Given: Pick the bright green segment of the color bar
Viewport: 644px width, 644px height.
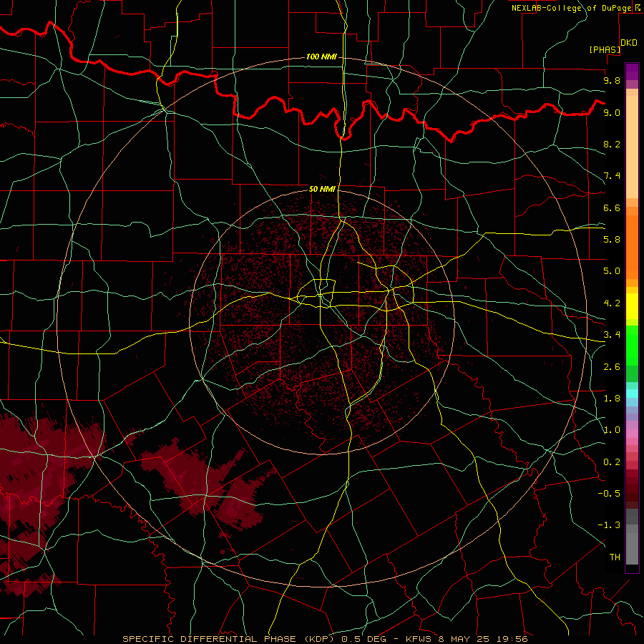Looking at the screenshot, I should (632, 346).
